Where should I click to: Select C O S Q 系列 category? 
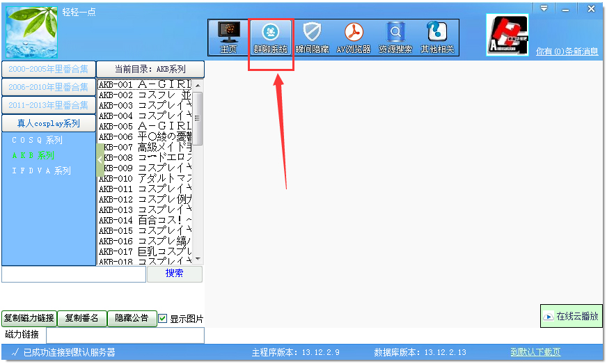tap(37, 140)
